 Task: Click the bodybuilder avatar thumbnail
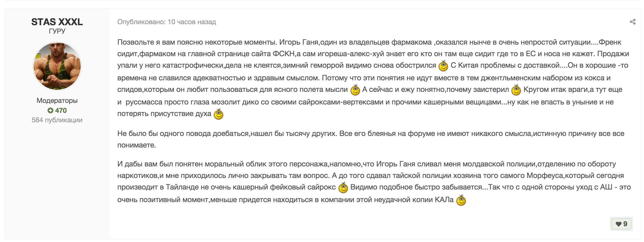point(57,66)
